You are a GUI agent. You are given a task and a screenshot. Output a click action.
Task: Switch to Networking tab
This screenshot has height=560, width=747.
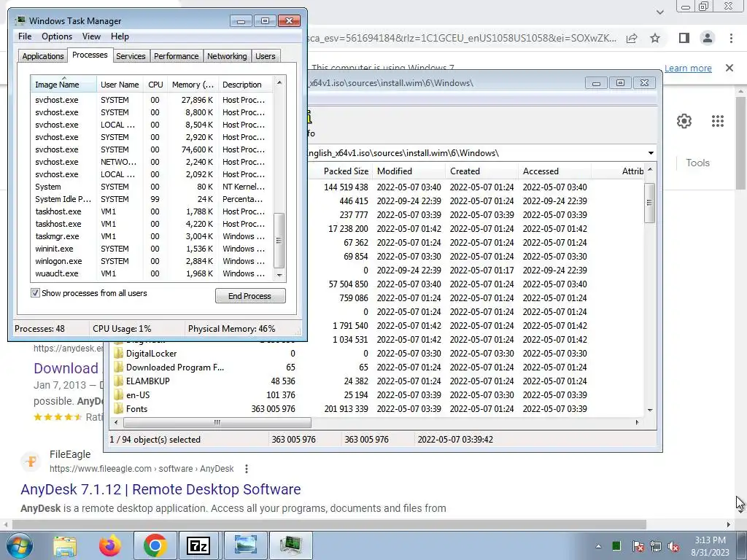coord(227,56)
